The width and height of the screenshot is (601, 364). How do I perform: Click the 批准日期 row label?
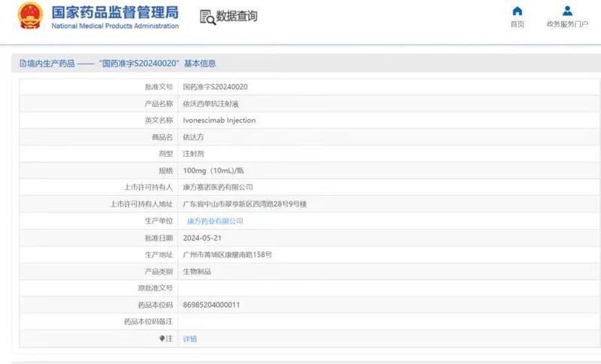pos(159,238)
